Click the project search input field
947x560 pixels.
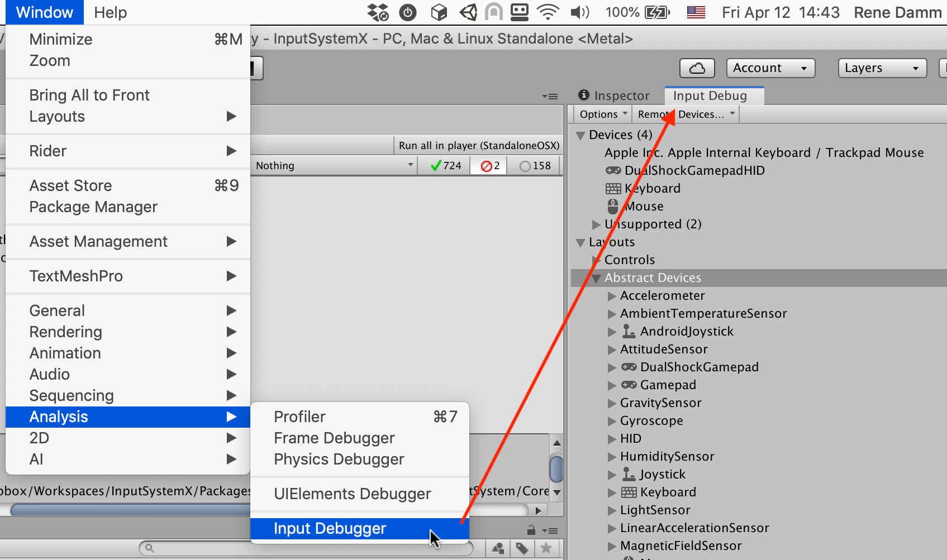306,548
